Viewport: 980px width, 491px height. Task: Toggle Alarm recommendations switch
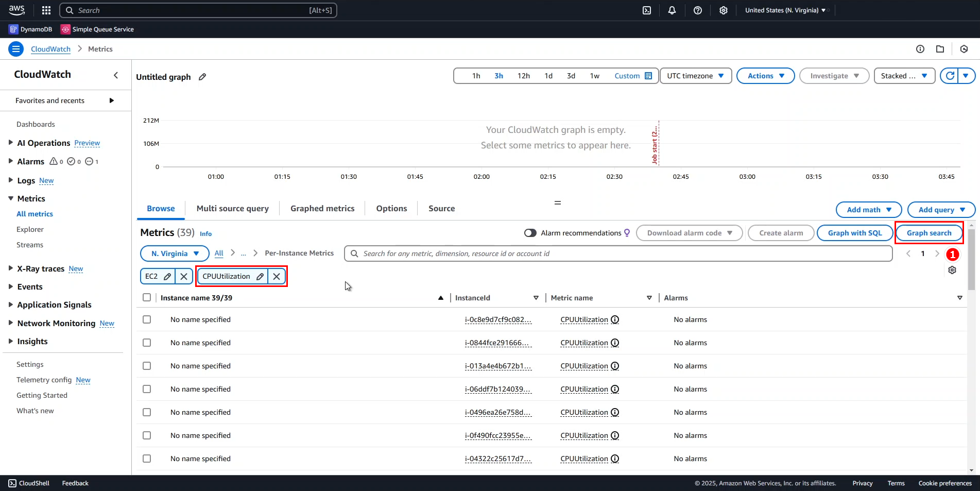click(x=530, y=233)
